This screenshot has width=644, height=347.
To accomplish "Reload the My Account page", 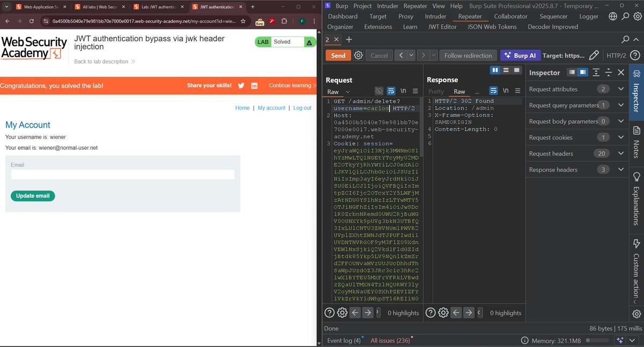I will [x=31, y=23].
